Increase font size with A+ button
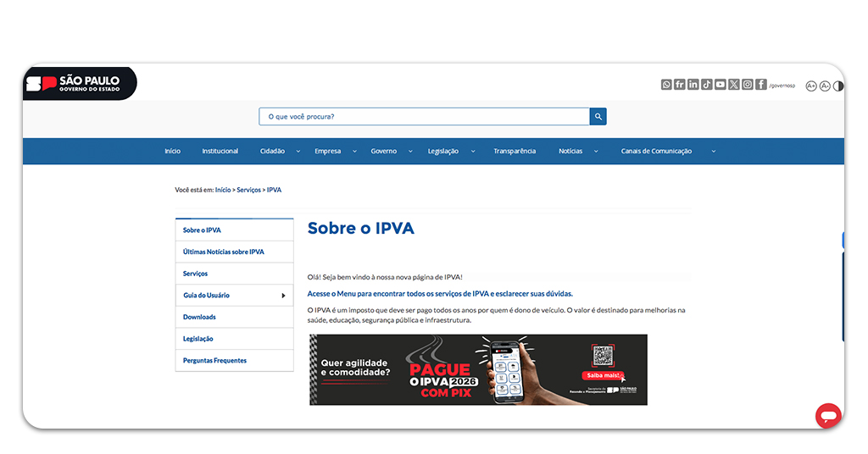 [811, 86]
